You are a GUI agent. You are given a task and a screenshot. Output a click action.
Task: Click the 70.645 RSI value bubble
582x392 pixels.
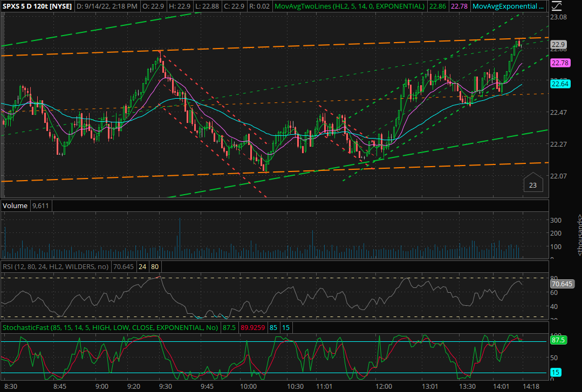tap(562, 284)
